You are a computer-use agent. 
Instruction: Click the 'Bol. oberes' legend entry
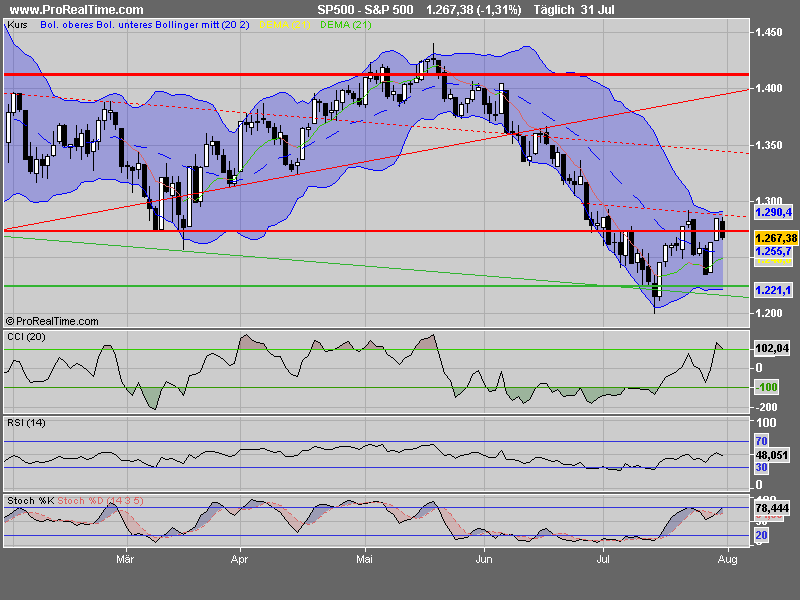66,24
